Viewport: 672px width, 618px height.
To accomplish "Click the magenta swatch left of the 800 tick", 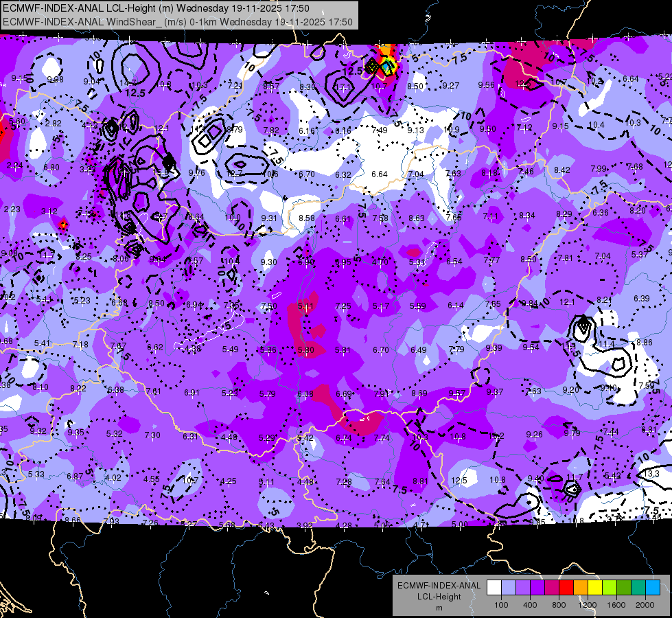I will pos(552,588).
